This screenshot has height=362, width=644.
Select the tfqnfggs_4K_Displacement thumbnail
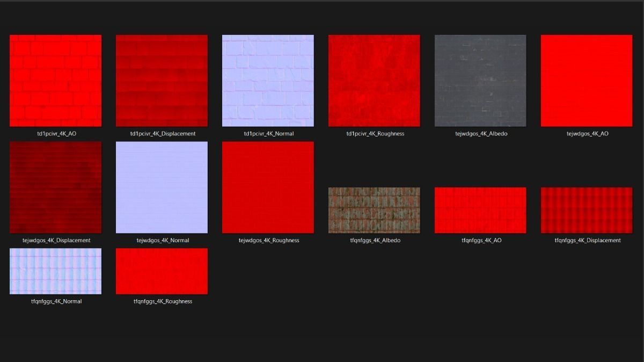click(586, 210)
